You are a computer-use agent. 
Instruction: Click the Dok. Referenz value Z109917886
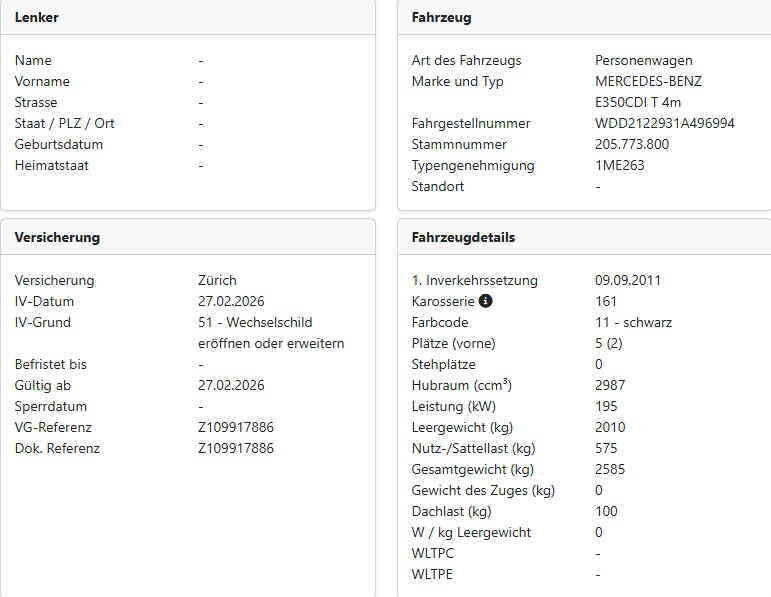(236, 448)
